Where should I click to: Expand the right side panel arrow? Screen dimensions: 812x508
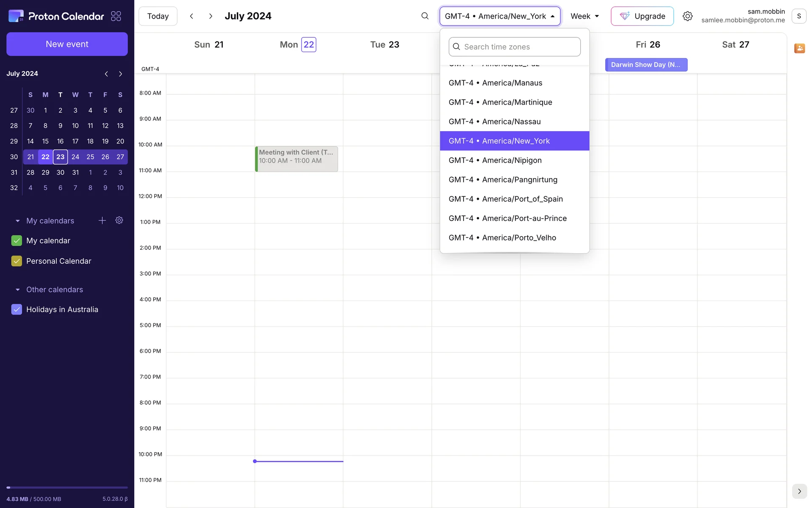(799, 491)
